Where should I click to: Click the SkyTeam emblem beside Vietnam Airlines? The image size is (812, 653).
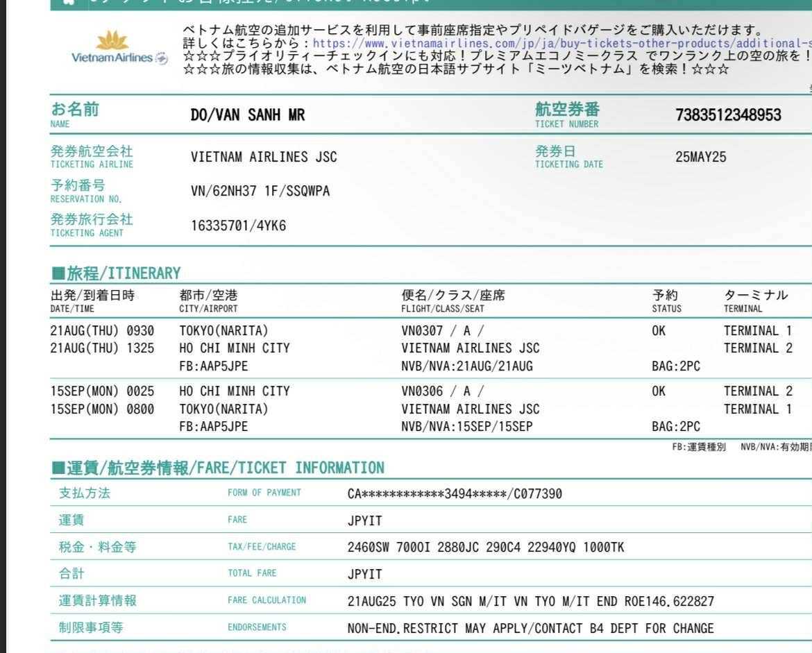pos(162,58)
